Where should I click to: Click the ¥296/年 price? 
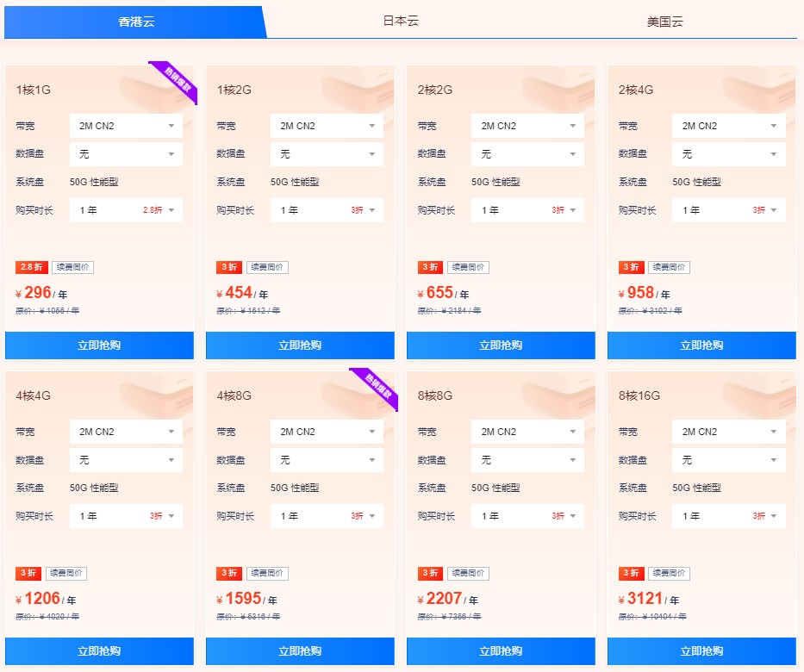pyautogui.click(x=41, y=293)
